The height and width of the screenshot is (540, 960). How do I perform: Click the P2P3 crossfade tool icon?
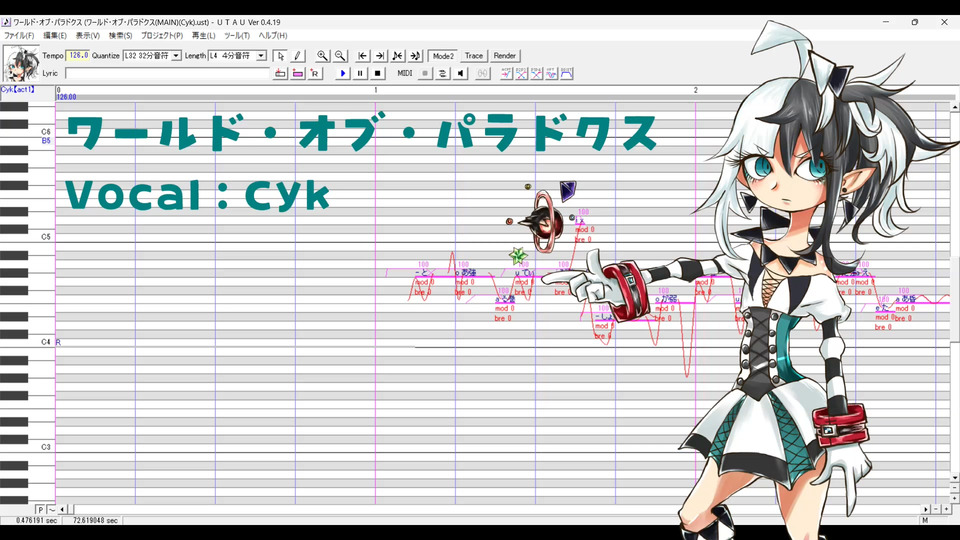[x=521, y=73]
